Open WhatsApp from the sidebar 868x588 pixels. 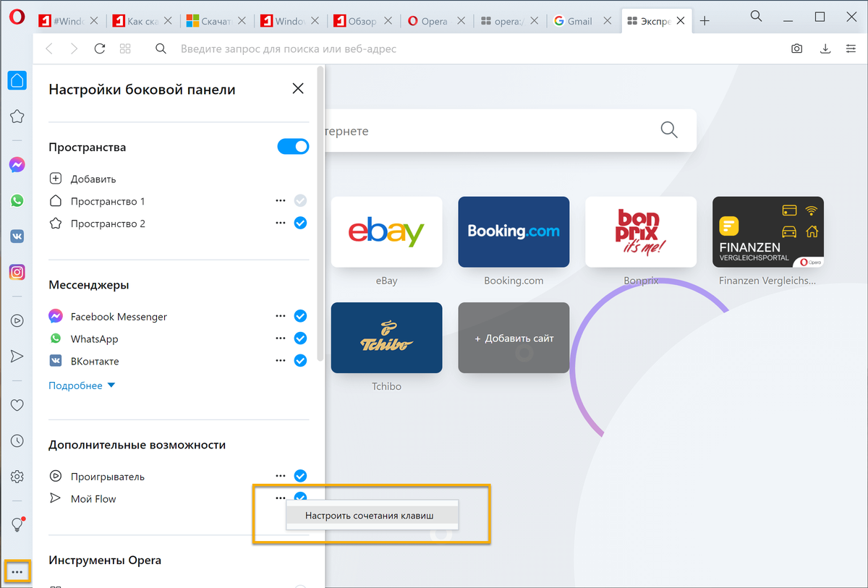[x=17, y=200]
